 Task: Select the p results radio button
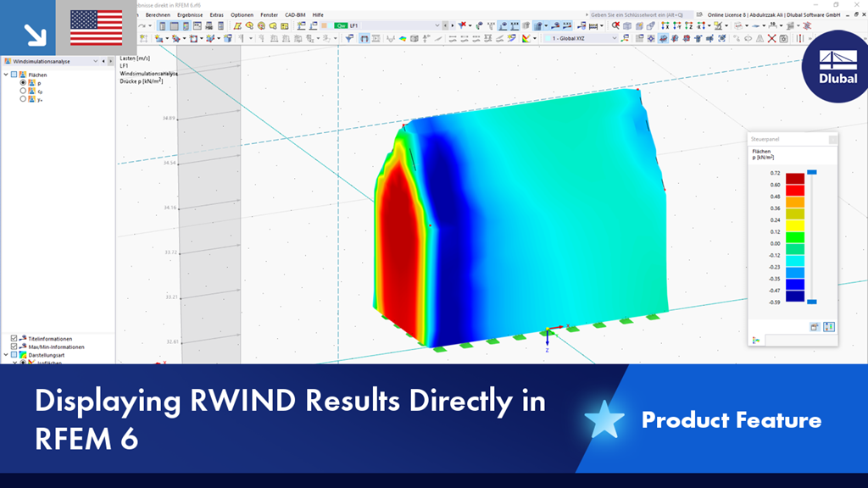(23, 83)
